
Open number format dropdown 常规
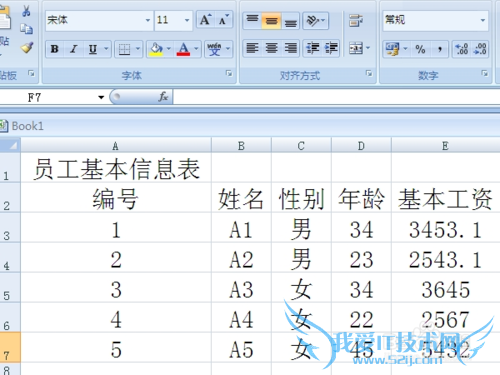(x=483, y=20)
